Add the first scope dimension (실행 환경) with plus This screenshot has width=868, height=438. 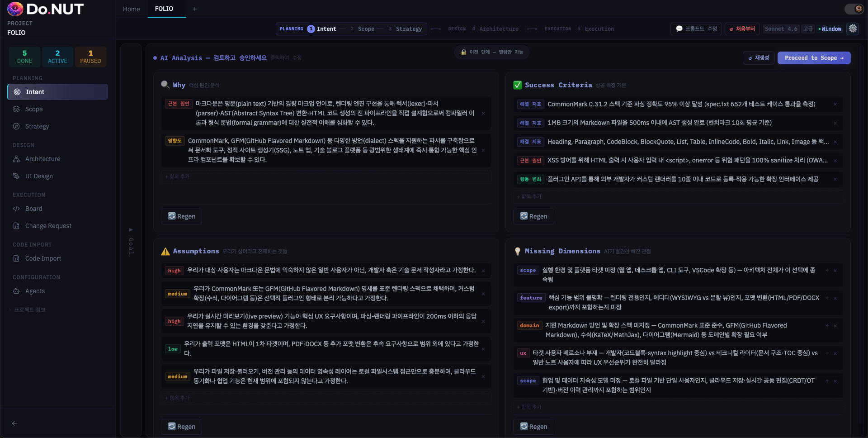point(827,271)
